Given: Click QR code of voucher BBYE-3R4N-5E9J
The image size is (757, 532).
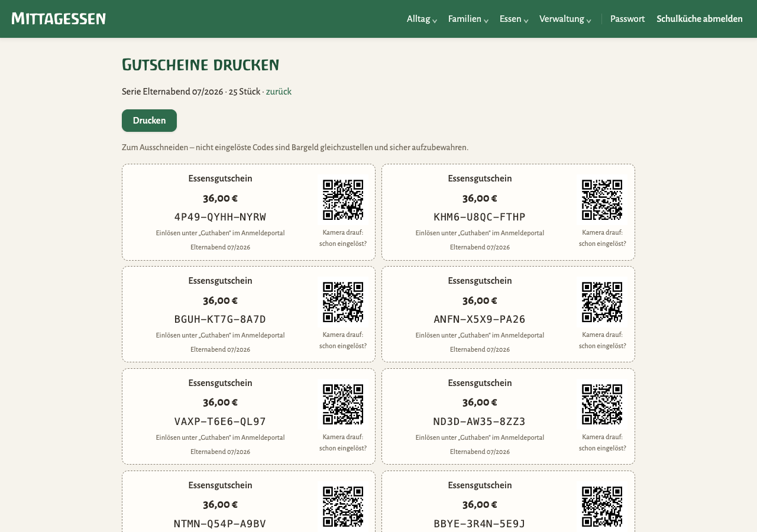Looking at the screenshot, I should pos(602,507).
